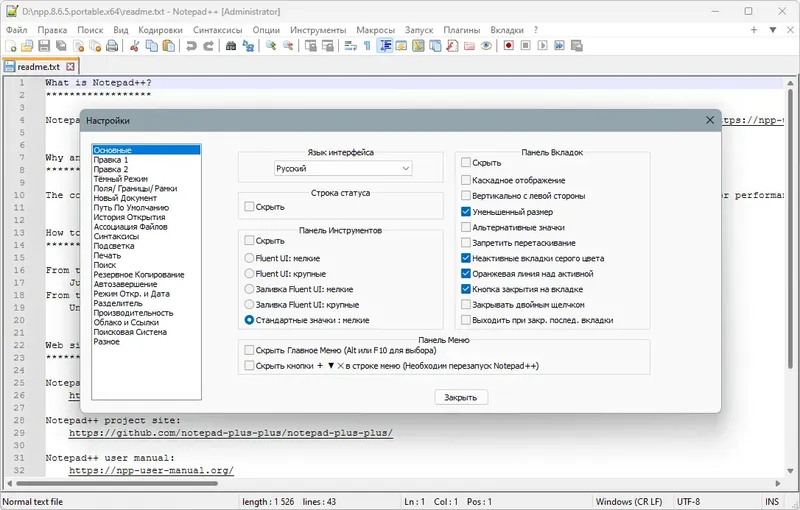Screen dimensions: 800x510
Task: Uncheck Уменьшенный размер checkbox
Action: click(465, 212)
